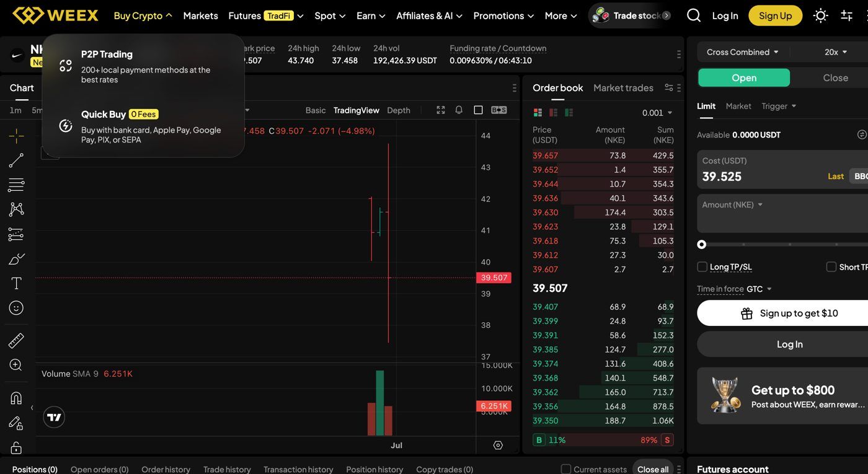Viewport: 868px width, 474px height.
Task: Open the Affiliates & AI dropdown
Action: (x=430, y=15)
